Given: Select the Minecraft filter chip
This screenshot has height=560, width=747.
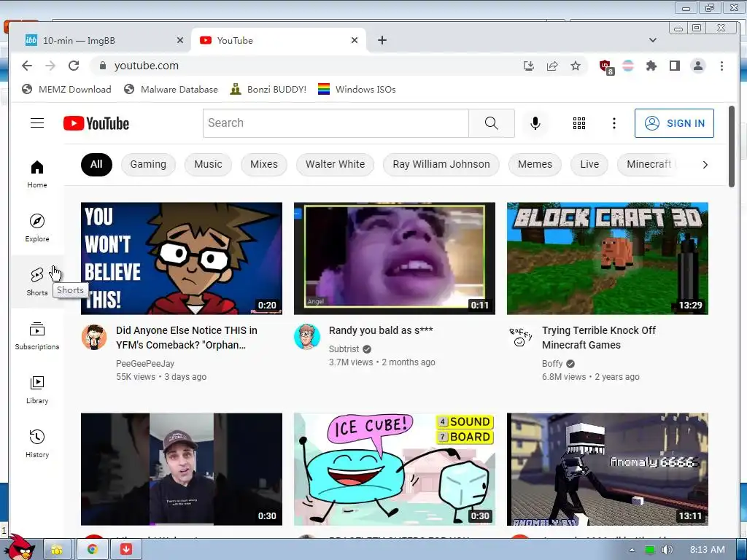Looking at the screenshot, I should point(649,164).
